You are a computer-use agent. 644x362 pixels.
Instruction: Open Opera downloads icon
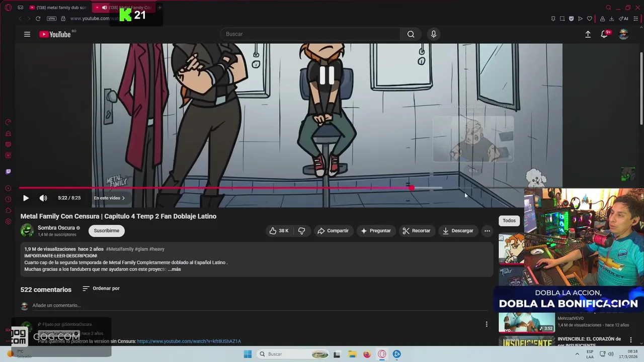(611, 19)
